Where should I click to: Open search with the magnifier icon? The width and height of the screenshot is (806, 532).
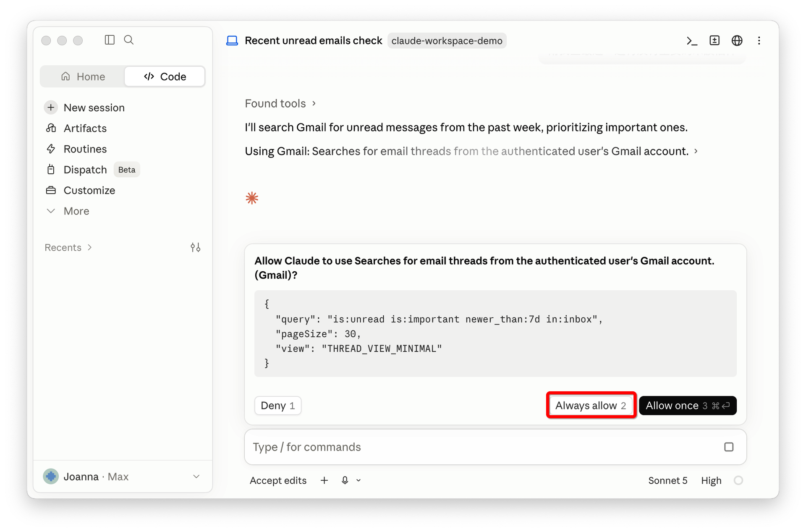click(129, 40)
